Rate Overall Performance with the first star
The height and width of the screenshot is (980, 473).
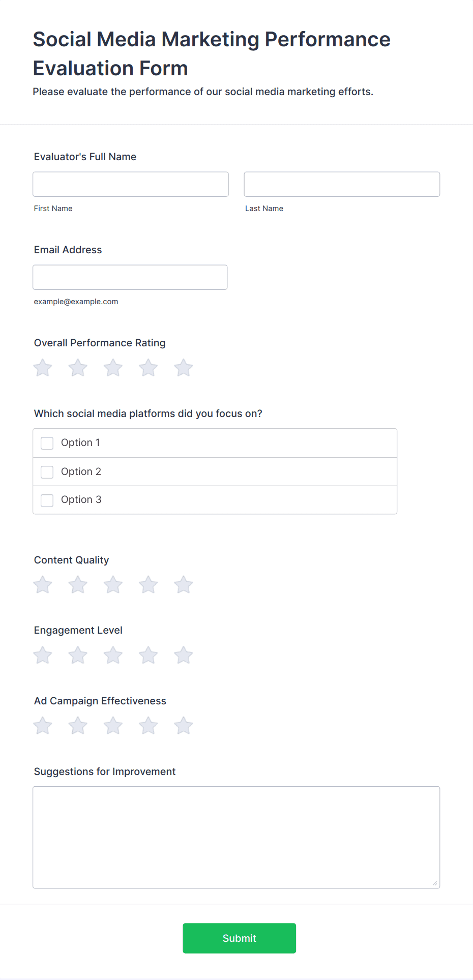pyautogui.click(x=43, y=368)
